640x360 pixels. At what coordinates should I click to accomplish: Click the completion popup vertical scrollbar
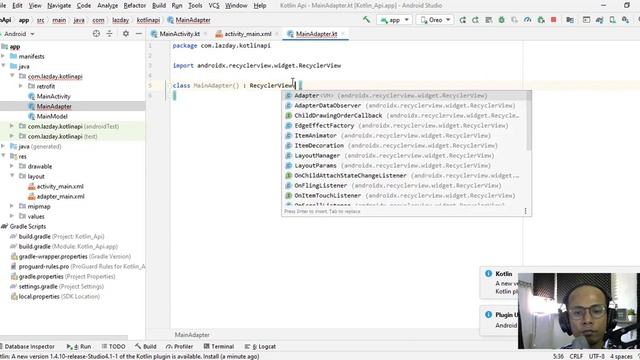pos(529,121)
